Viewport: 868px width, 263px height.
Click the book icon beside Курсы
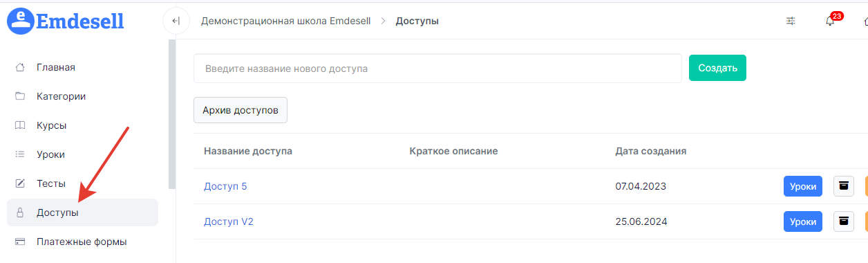(x=20, y=125)
